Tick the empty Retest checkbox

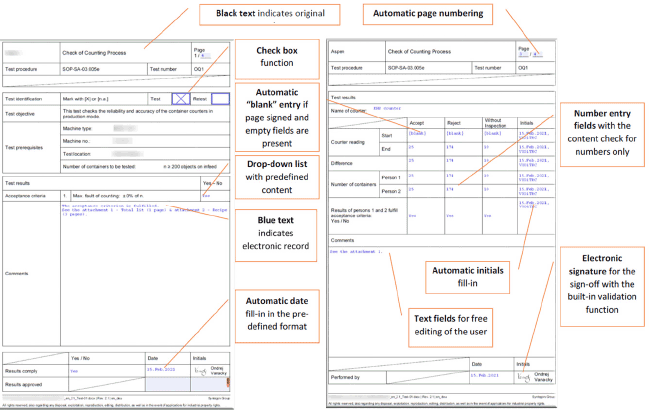[220, 99]
